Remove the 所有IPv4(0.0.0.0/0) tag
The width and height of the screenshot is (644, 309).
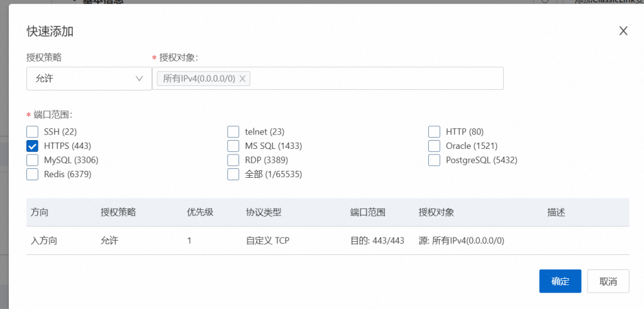[x=242, y=79]
